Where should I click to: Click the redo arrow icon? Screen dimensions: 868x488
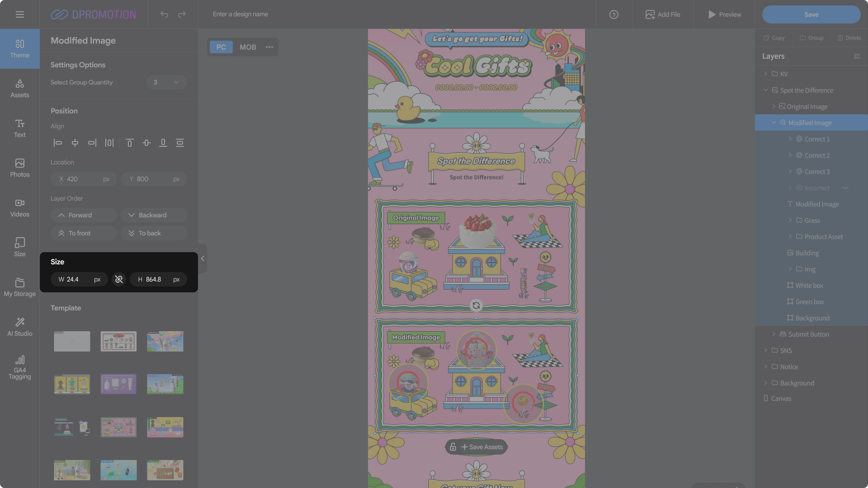[x=182, y=14]
